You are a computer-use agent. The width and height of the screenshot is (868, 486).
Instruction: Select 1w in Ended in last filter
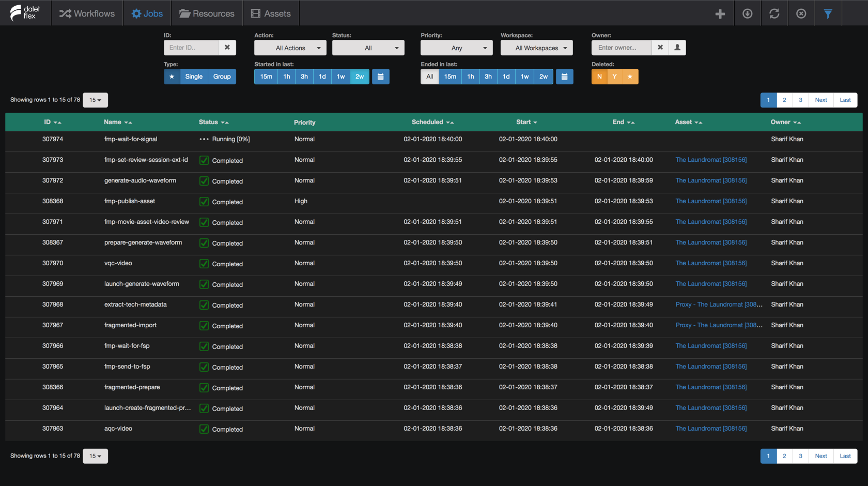point(524,77)
